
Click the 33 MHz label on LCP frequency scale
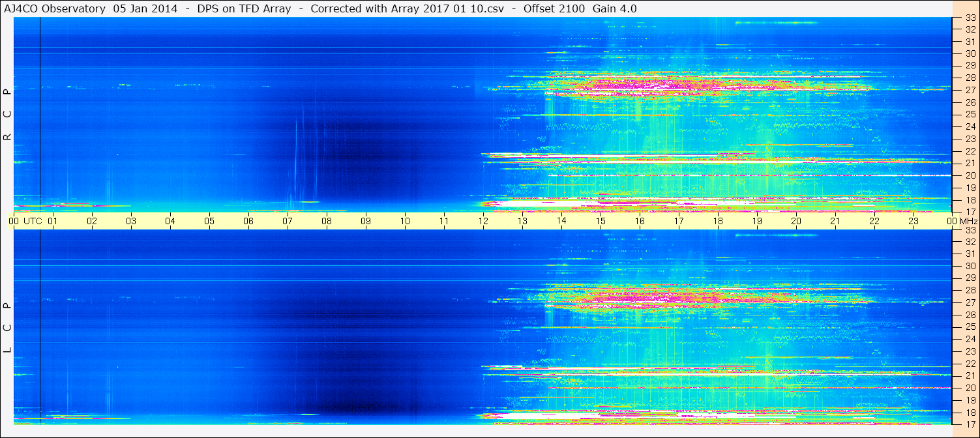coord(970,230)
